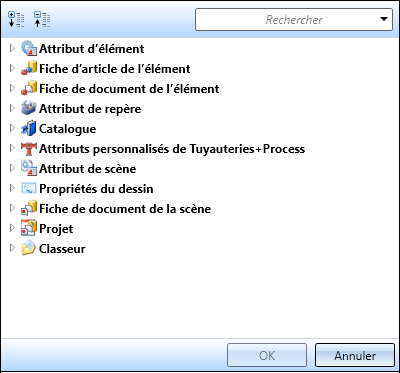Select Attributs personnalisés de Tuyauteries+Process entry
The image size is (400, 373).
pyautogui.click(x=172, y=149)
